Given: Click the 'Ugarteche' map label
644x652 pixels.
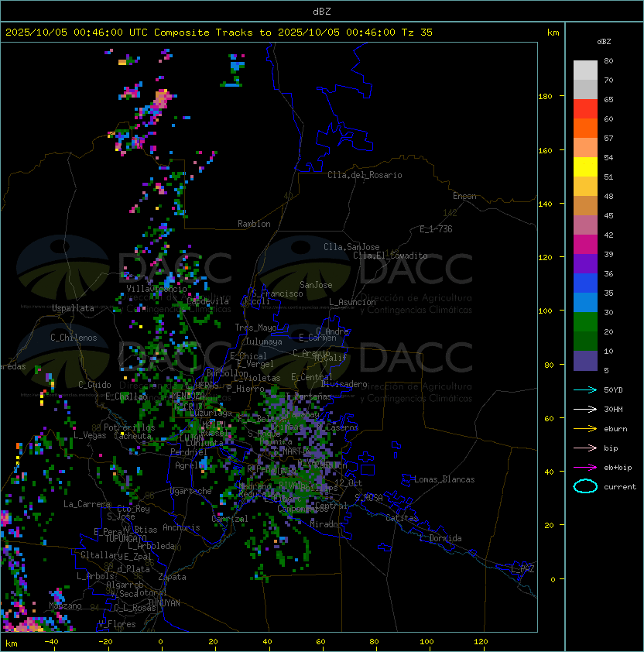Looking at the screenshot, I should (x=191, y=491).
